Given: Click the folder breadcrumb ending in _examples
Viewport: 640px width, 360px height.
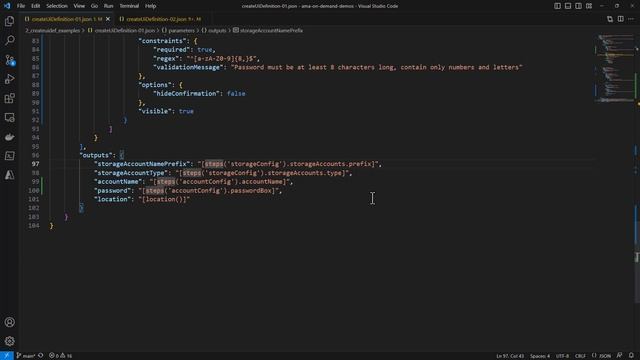Looking at the screenshot, I should [x=52, y=30].
